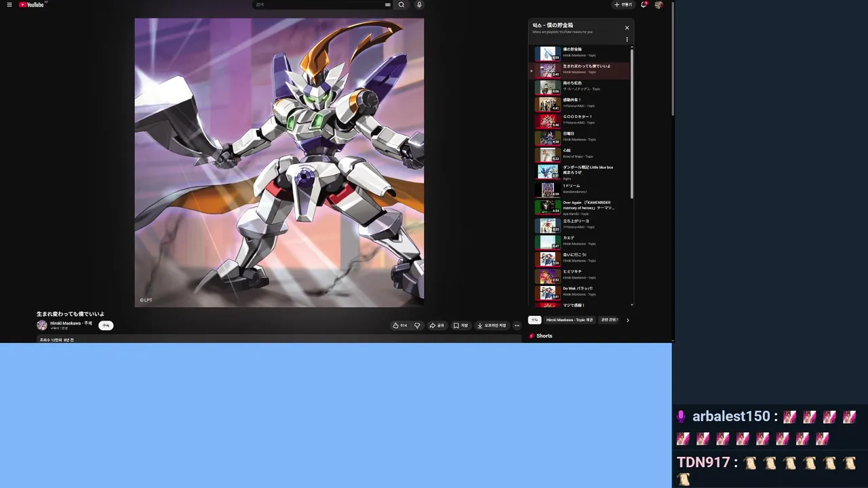
Task: Open Hiroki Maekawa channel avatar
Action: 42,325
